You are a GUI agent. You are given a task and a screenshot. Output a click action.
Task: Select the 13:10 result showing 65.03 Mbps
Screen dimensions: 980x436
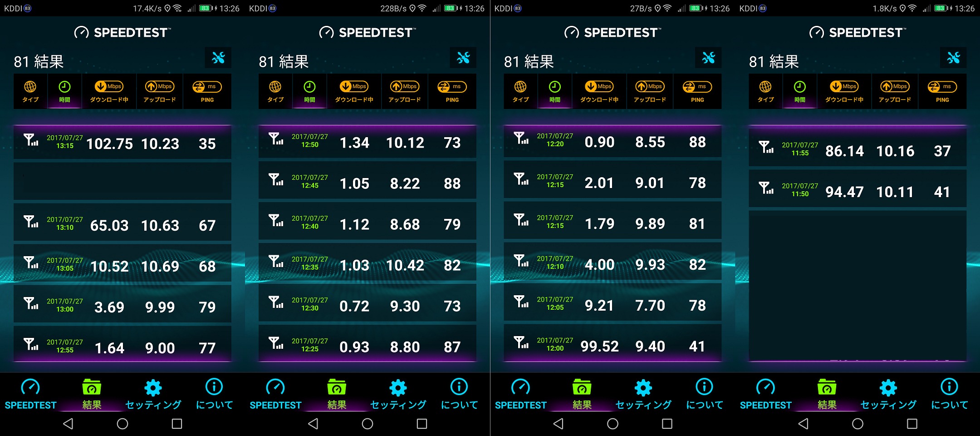click(x=122, y=224)
